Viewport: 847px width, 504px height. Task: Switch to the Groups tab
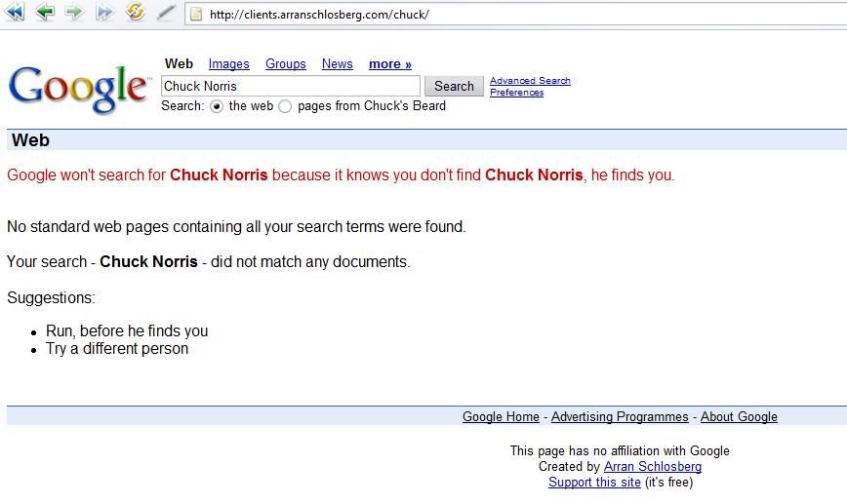[x=286, y=64]
